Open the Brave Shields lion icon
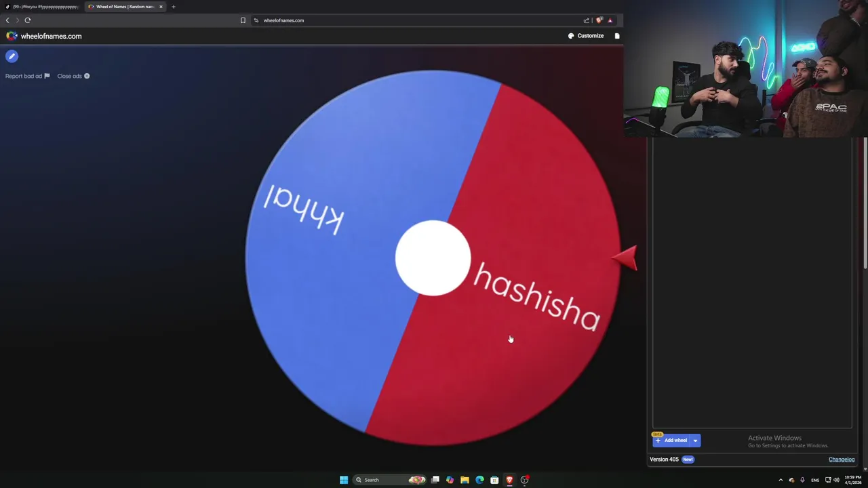The height and width of the screenshot is (488, 868). click(599, 20)
